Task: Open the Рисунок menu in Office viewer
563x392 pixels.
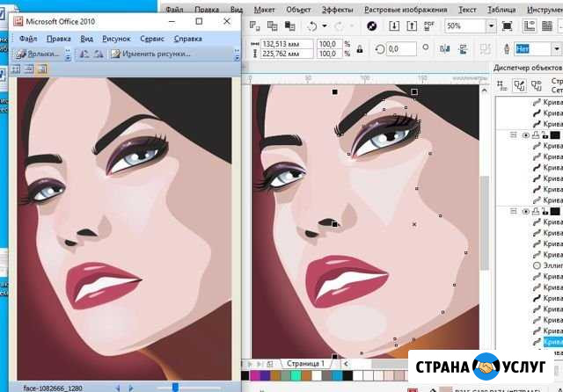Action: click(x=115, y=39)
